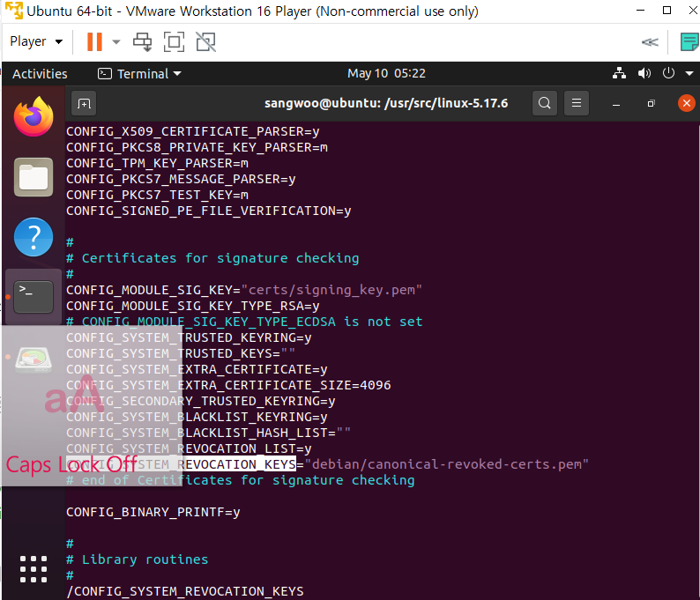Click the CONFIG_SYSTEM_TRUSTED_KEYRING=y line
The height and width of the screenshot is (600, 700).
189,337
